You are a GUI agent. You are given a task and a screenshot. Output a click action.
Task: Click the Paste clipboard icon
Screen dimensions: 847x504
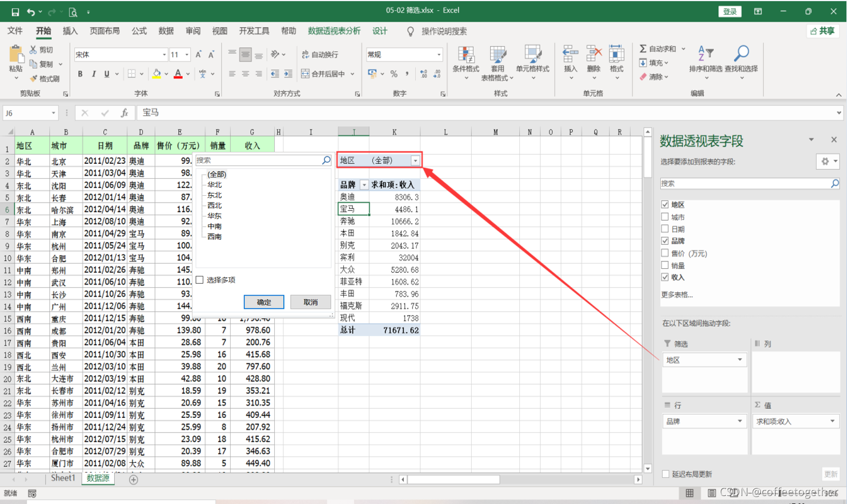click(16, 55)
